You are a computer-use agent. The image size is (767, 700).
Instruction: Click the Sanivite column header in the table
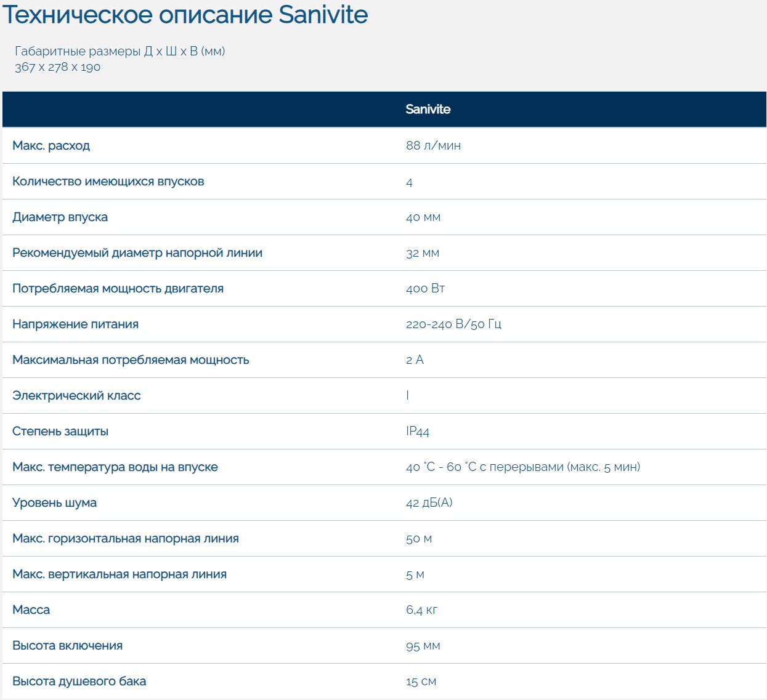click(x=428, y=110)
